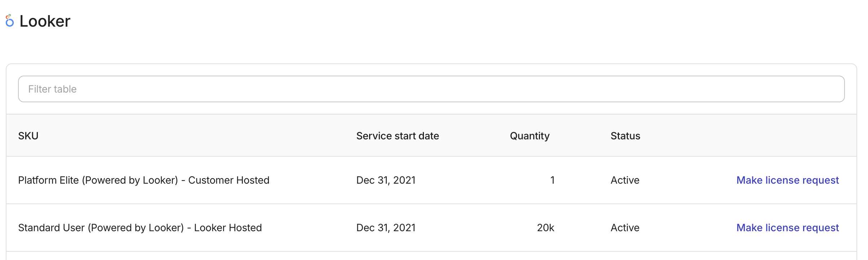Screen dimensions: 868x260
Task: Click the Looker logo icon
Action: click(x=10, y=21)
